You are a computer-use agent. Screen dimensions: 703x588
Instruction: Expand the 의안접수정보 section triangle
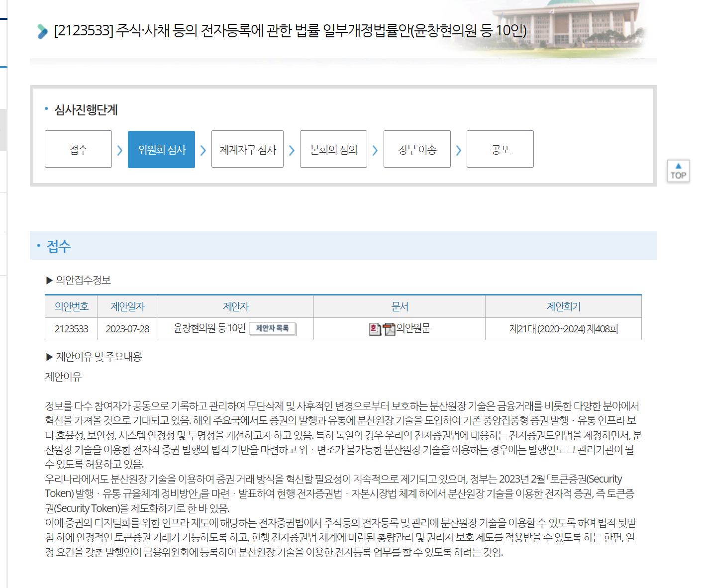point(49,281)
